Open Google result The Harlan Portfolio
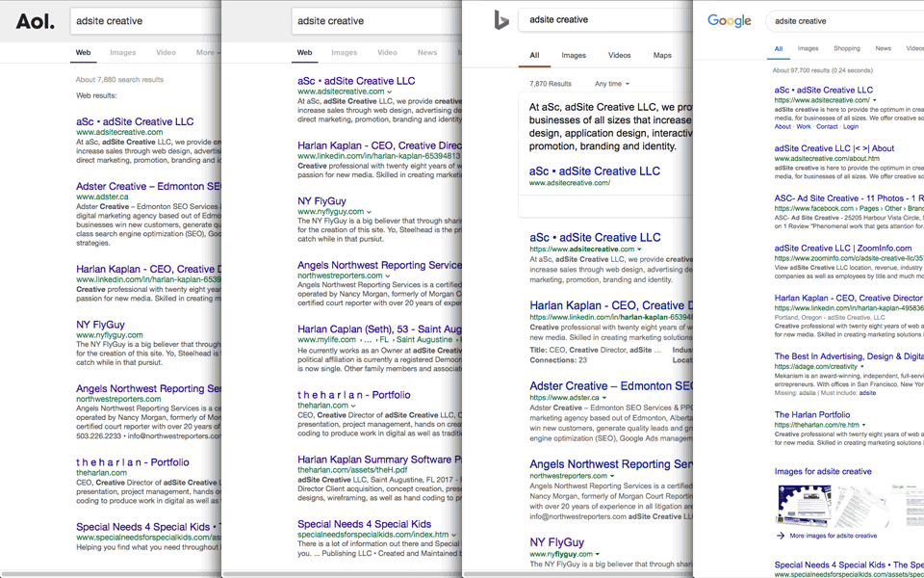This screenshot has height=578, width=924. 812,414
